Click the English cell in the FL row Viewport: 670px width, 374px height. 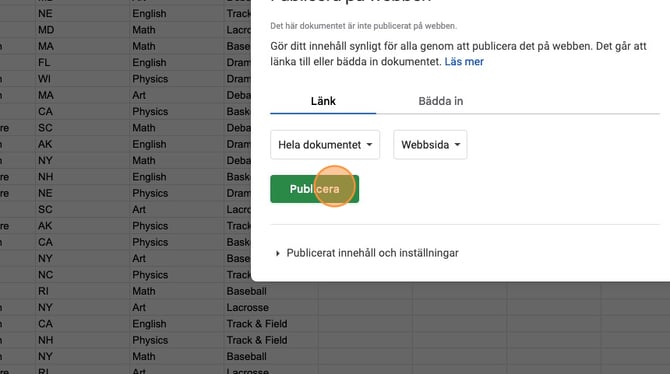click(177, 62)
